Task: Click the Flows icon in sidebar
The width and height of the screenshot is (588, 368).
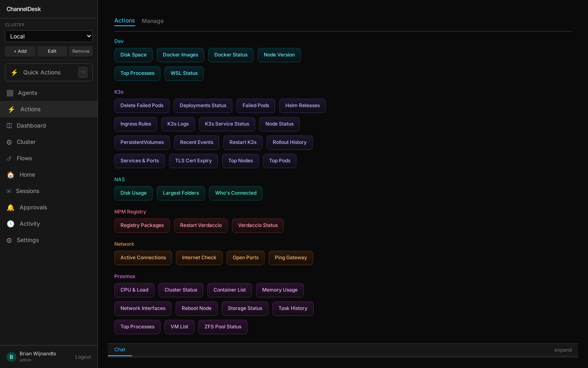Action: [x=9, y=158]
